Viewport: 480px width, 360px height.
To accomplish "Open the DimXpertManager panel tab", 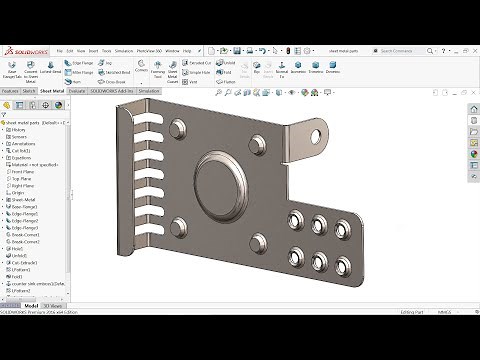I will tap(46, 105).
